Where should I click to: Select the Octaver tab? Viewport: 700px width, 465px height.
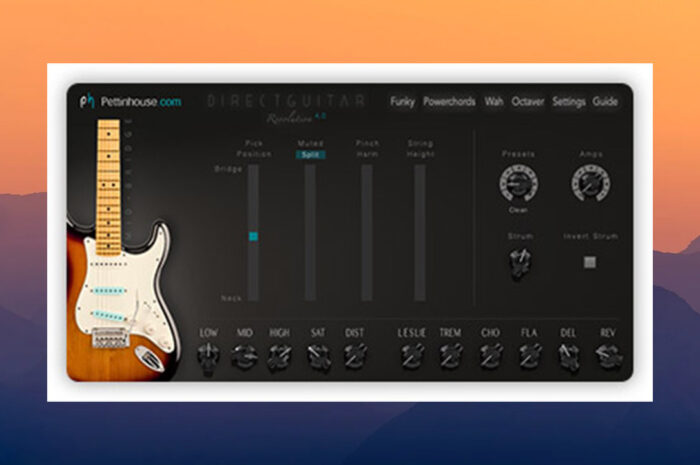tap(528, 102)
